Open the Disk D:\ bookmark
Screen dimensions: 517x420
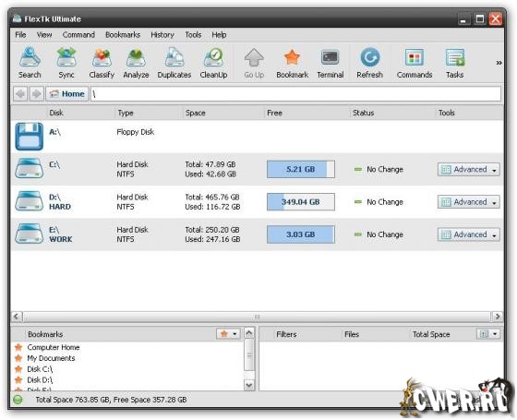pyautogui.click(x=40, y=380)
